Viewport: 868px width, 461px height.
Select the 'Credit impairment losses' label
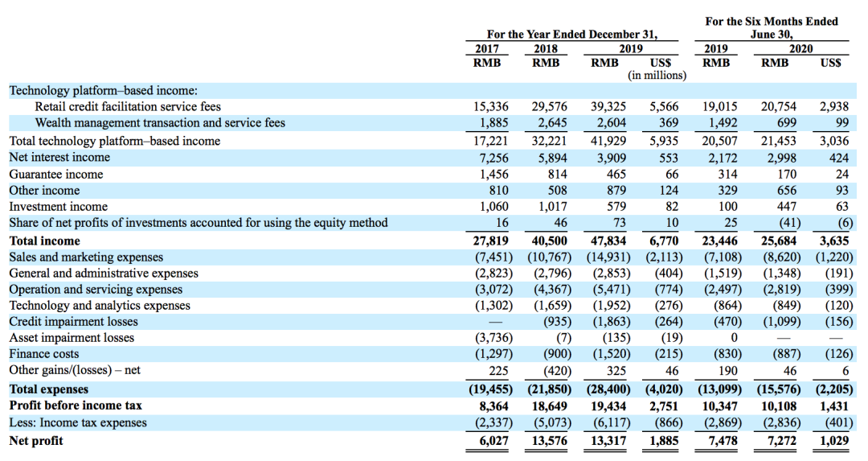coord(74,321)
